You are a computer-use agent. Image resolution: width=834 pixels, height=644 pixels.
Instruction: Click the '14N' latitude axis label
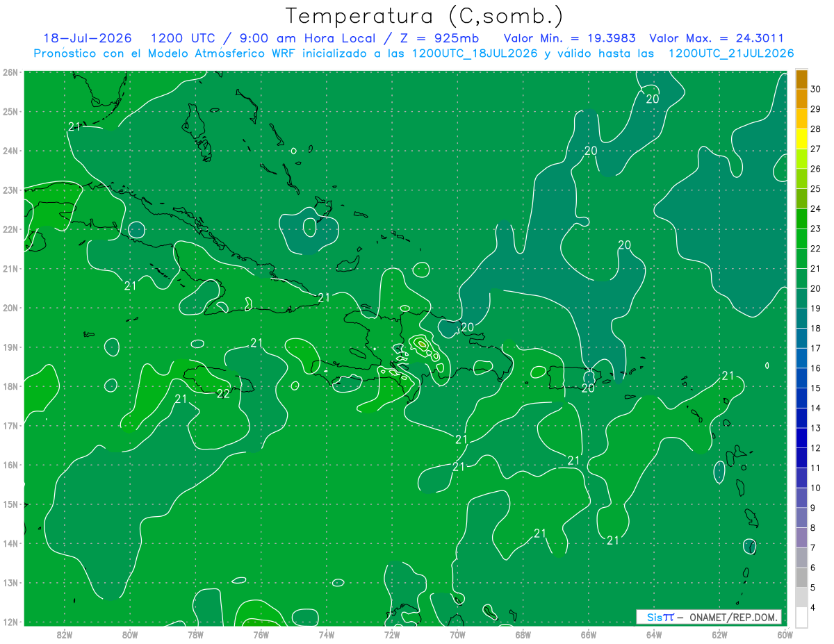point(10,543)
